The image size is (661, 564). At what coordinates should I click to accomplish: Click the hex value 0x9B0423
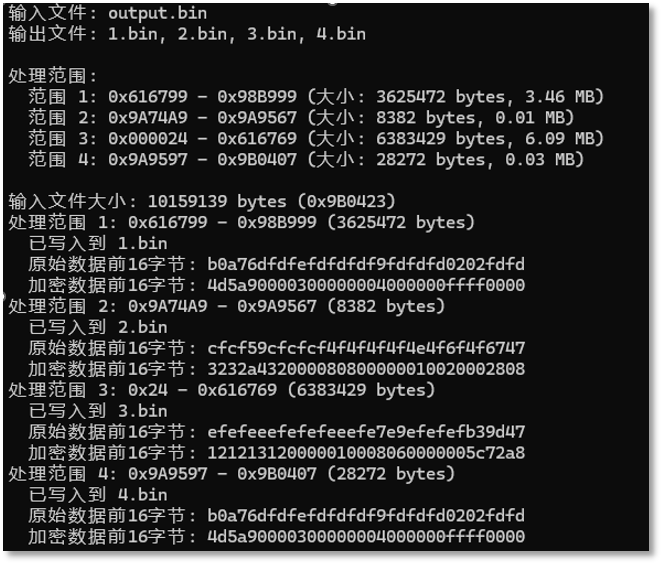click(356, 201)
